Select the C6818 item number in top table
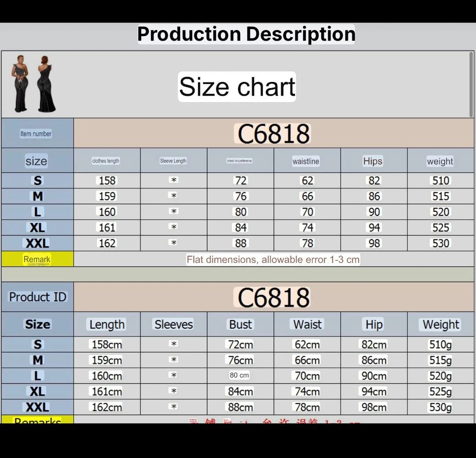The height and width of the screenshot is (458, 476). click(272, 133)
